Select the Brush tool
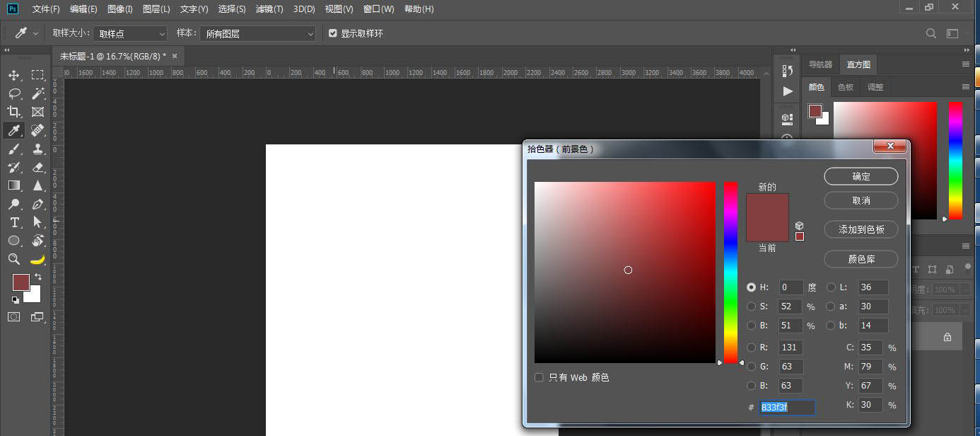The width and height of the screenshot is (980, 436). point(14,149)
